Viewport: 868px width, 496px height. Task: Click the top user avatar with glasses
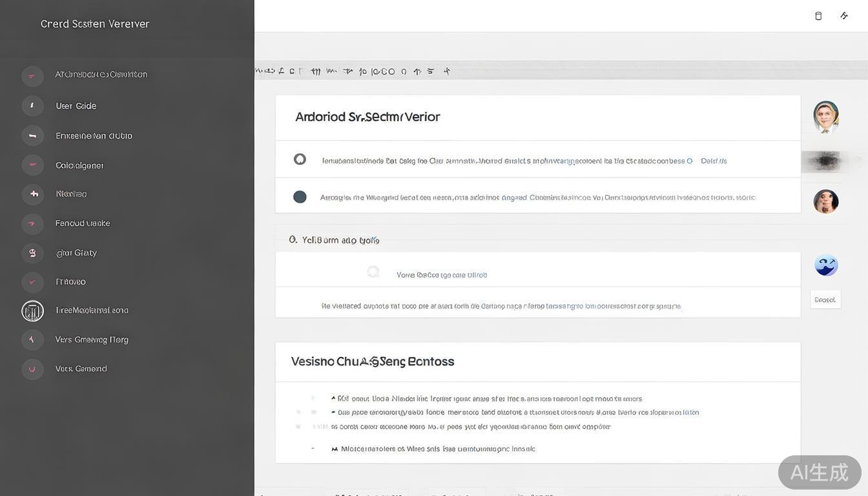coord(826,116)
